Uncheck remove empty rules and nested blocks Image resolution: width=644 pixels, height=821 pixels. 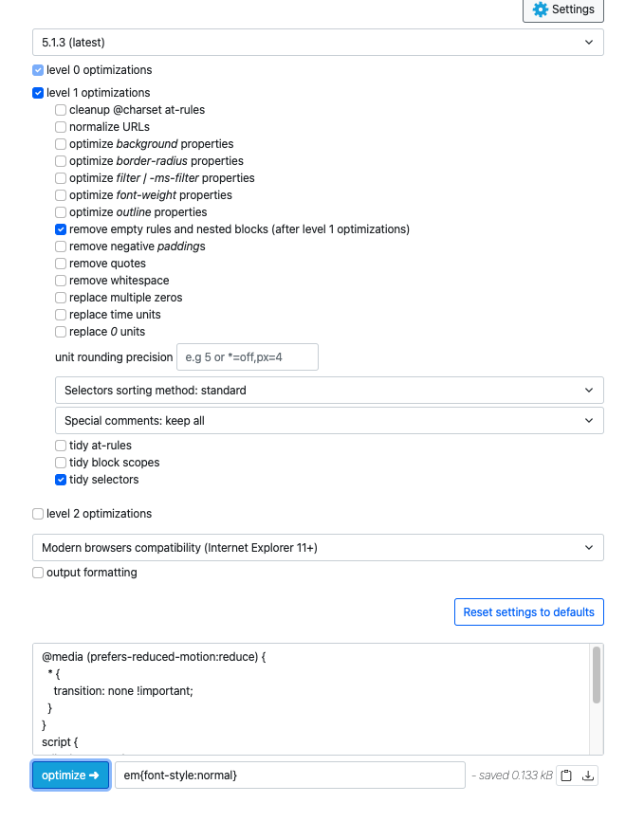coord(60,228)
